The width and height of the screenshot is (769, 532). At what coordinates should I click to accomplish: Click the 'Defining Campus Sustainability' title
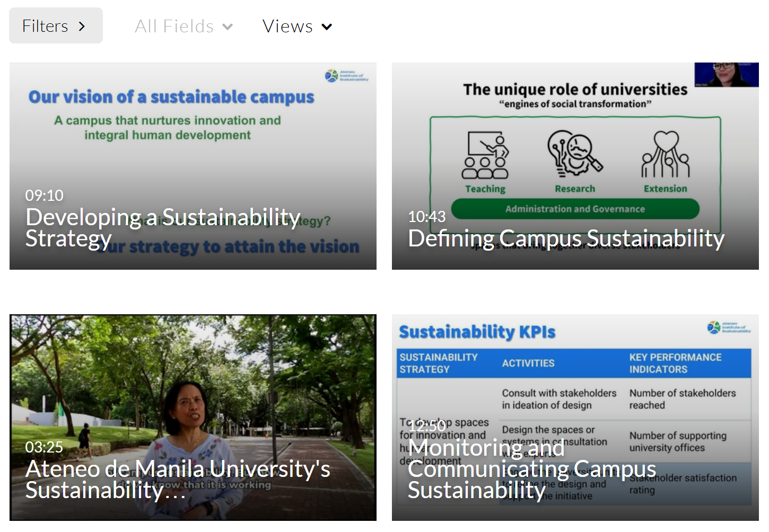tap(566, 238)
